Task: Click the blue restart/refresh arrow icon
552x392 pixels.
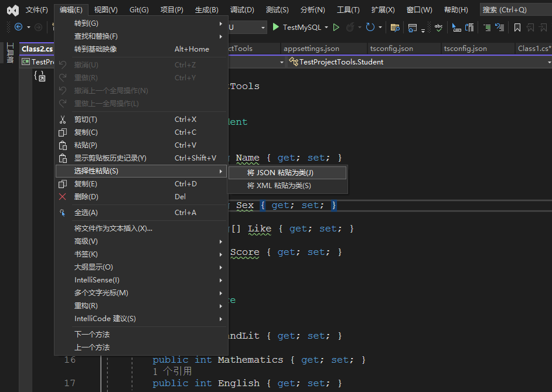Action: coord(370,27)
